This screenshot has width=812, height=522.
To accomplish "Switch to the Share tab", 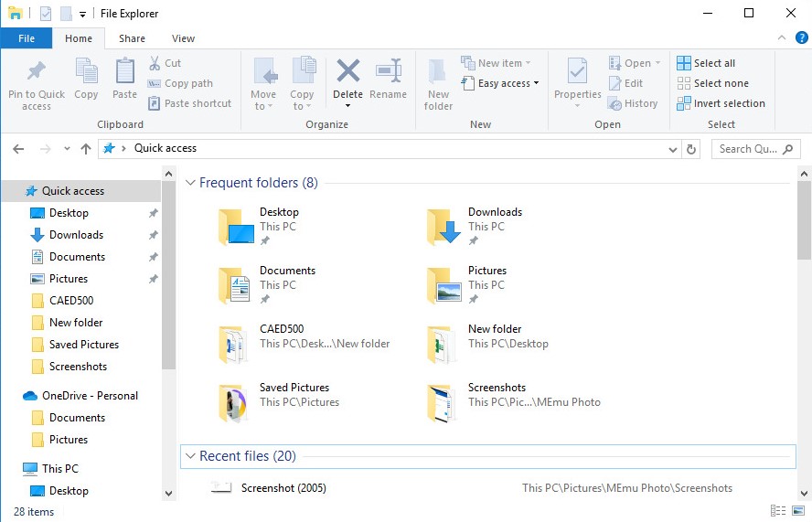I will [x=132, y=38].
